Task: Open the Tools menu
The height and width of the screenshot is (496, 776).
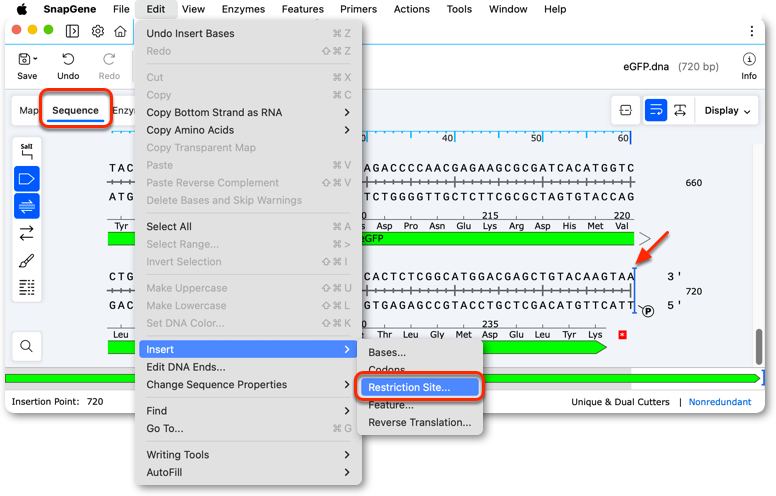Action: click(x=459, y=9)
